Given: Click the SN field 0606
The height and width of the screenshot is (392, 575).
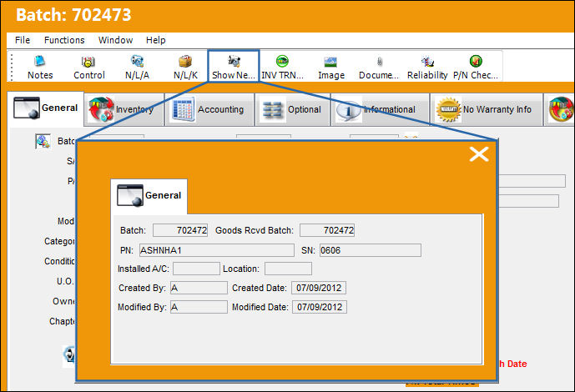Looking at the screenshot, I should 371,250.
